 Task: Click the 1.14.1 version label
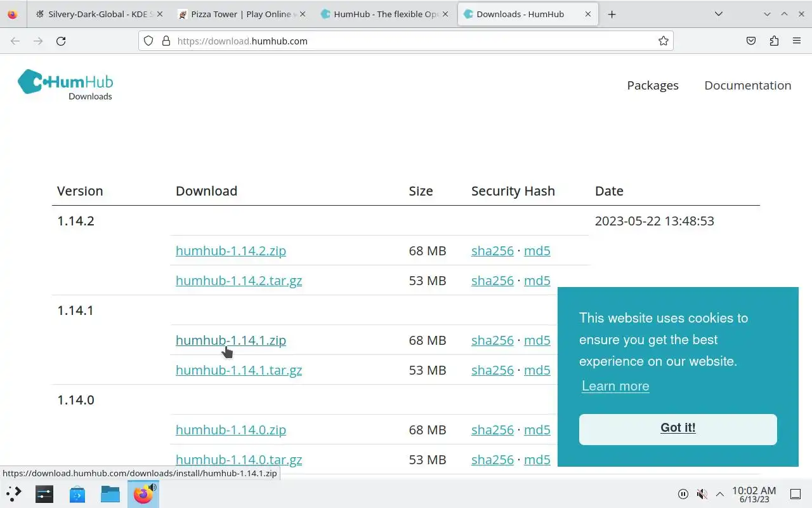click(x=75, y=311)
